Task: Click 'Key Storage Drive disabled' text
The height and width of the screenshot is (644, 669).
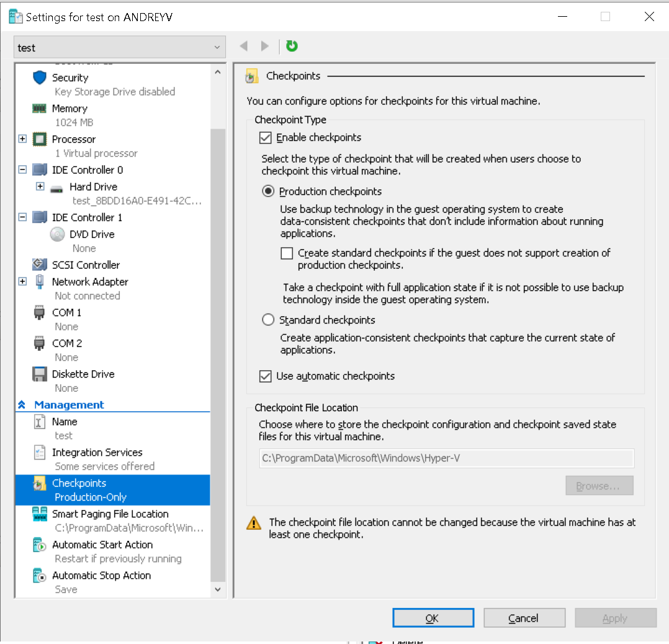Action: (115, 92)
